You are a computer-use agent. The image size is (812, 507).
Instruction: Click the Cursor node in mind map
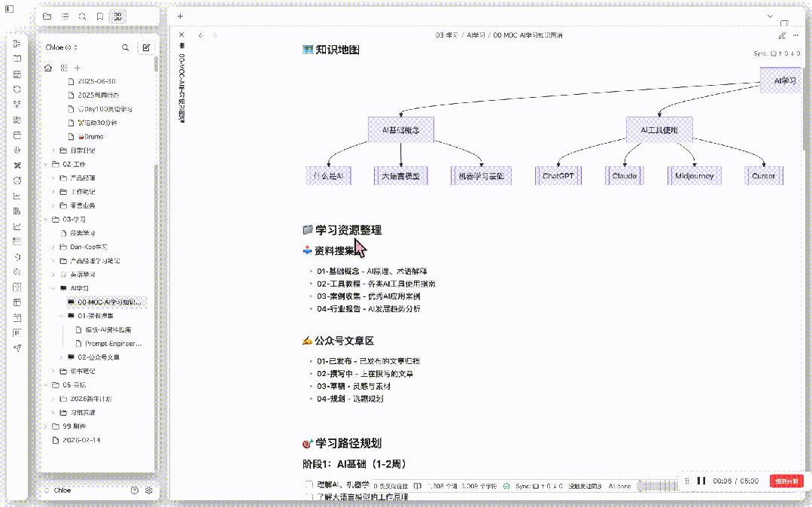point(764,175)
